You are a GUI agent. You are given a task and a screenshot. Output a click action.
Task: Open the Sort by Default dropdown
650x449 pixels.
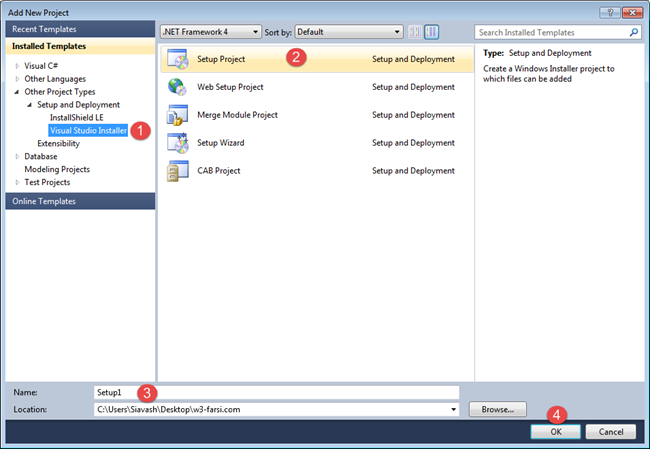tap(349, 32)
